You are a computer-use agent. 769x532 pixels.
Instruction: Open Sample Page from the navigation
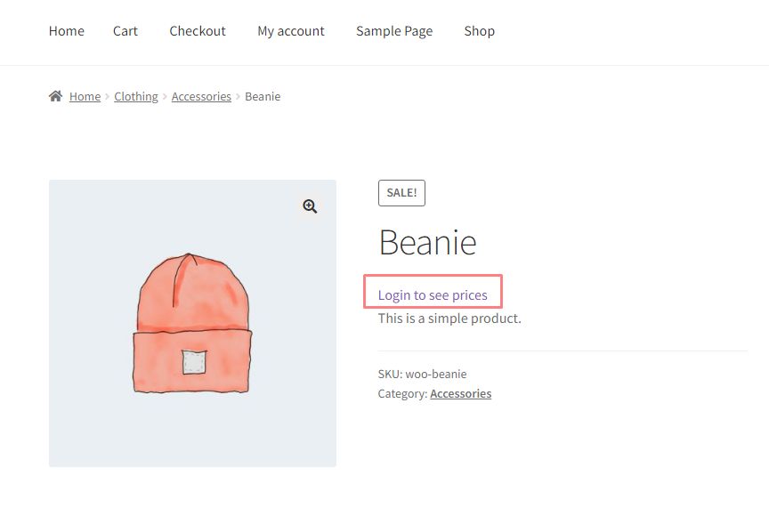[x=394, y=31]
